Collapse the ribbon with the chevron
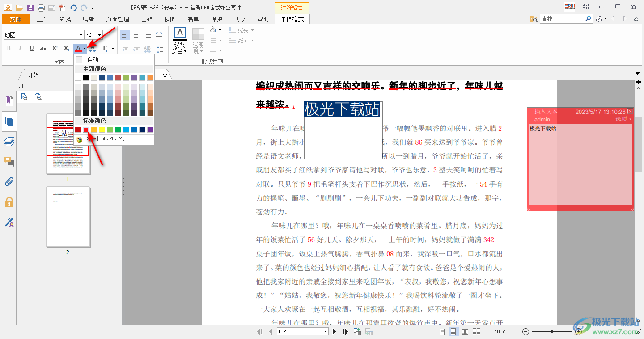The height and width of the screenshot is (339, 644). 637,19
